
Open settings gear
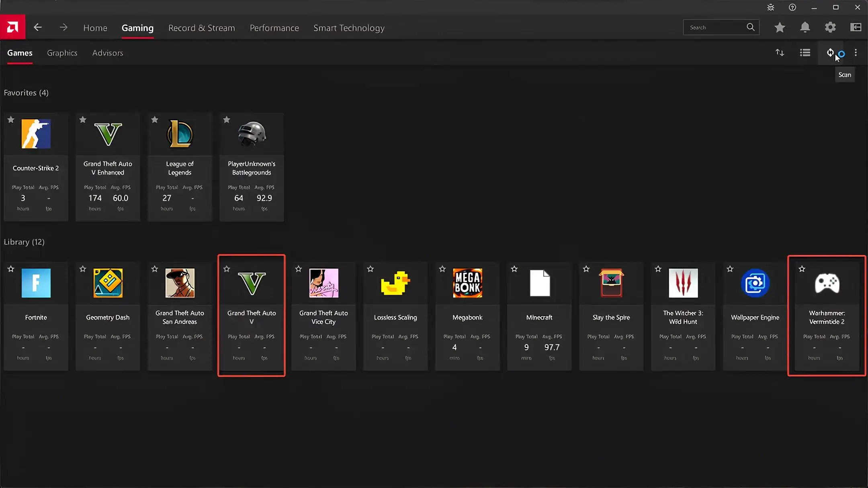coord(830,27)
